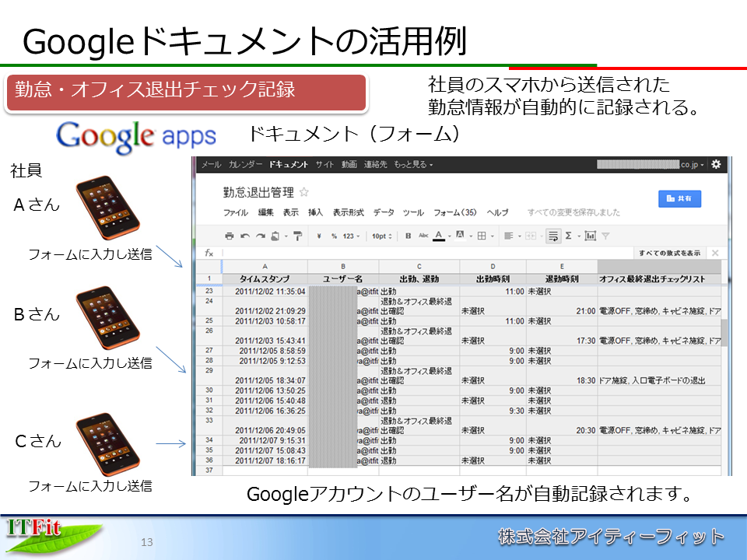Image resolution: width=747 pixels, height=560 pixels.
Task: Click the text color A icon
Action: [x=439, y=236]
